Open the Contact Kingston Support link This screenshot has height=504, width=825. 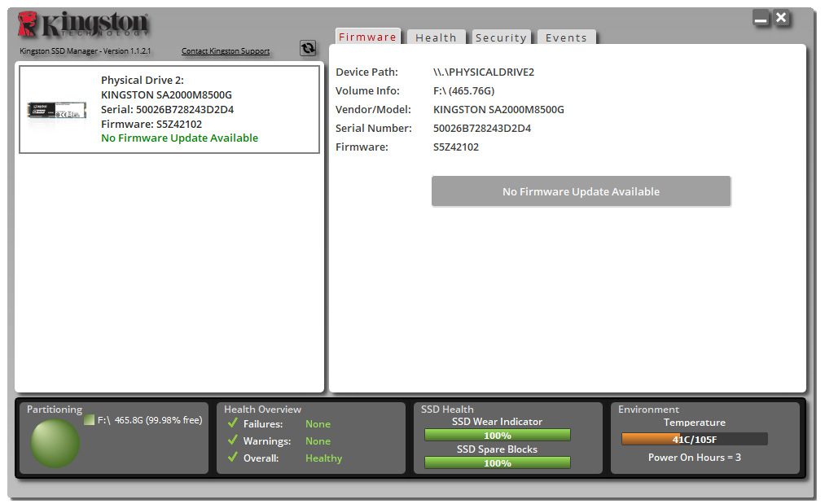pos(226,51)
